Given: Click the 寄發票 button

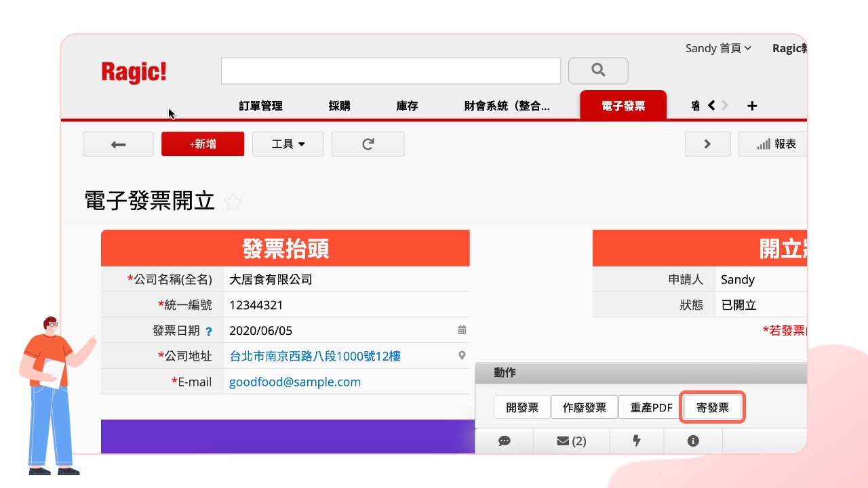Looking at the screenshot, I should [713, 408].
